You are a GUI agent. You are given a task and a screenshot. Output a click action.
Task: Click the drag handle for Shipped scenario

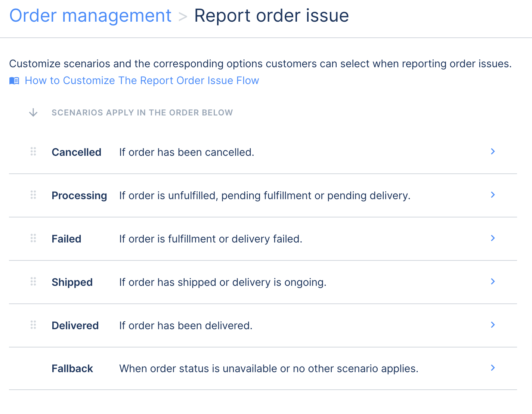click(33, 281)
